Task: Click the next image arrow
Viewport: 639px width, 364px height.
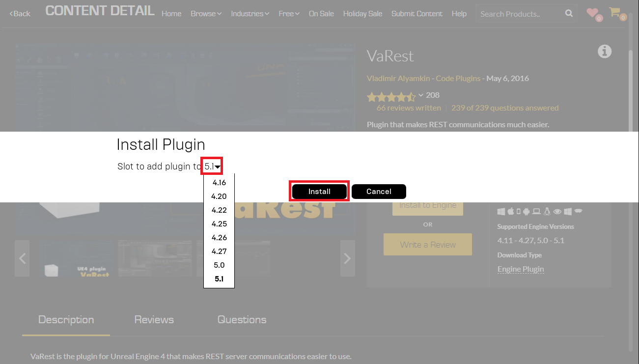Action: (x=347, y=258)
